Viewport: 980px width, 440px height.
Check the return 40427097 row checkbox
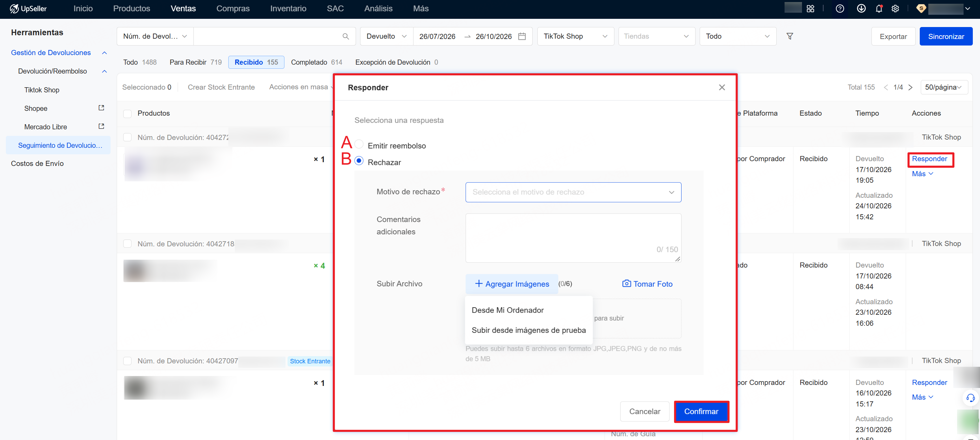127,361
